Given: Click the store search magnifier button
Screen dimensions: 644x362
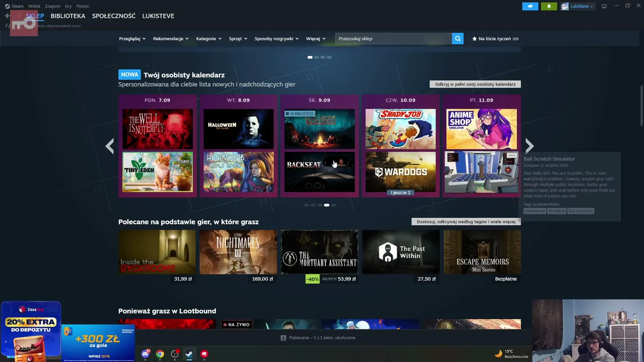Looking at the screenshot, I should pos(457,39).
